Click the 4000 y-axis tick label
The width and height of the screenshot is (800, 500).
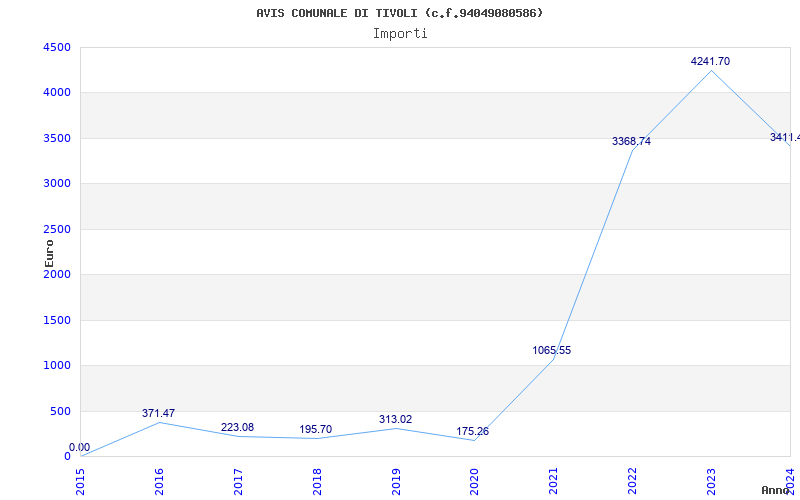pos(57,93)
